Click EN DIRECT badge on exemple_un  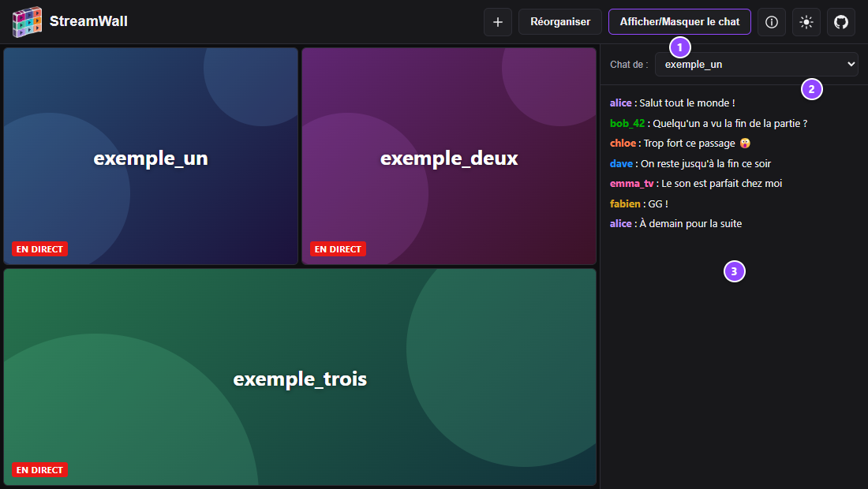[x=40, y=249]
